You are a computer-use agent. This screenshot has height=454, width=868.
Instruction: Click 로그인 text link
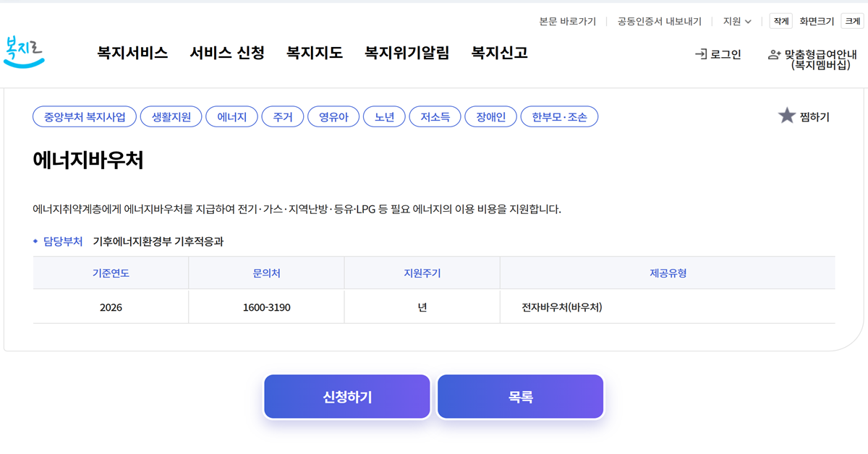coord(726,54)
